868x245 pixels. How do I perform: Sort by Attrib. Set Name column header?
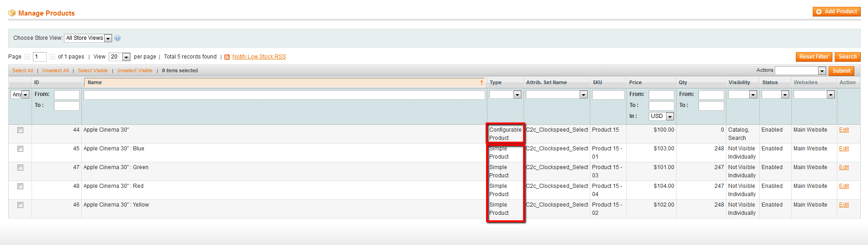click(546, 83)
